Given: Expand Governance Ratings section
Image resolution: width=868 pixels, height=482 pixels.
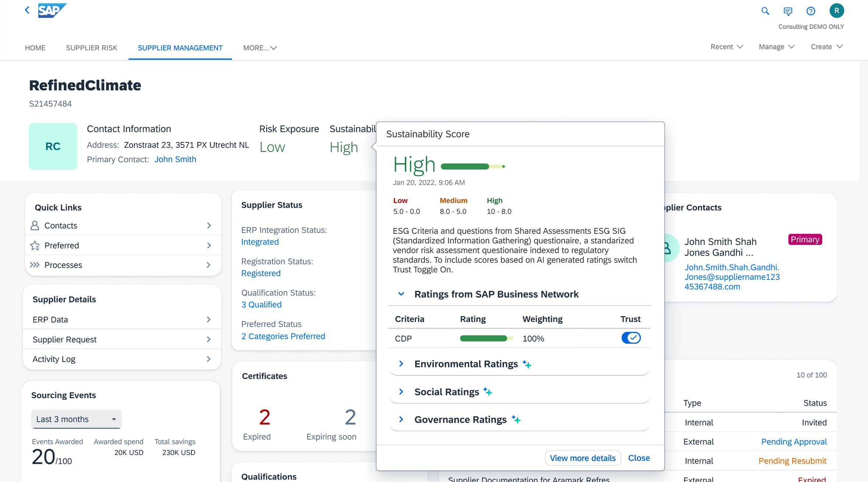Looking at the screenshot, I should click(401, 419).
